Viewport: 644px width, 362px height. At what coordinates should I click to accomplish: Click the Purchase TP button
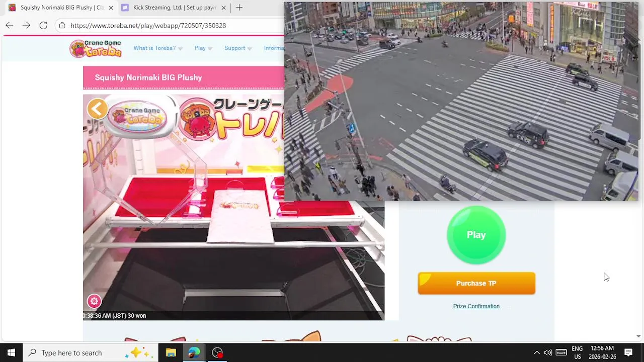(476, 283)
